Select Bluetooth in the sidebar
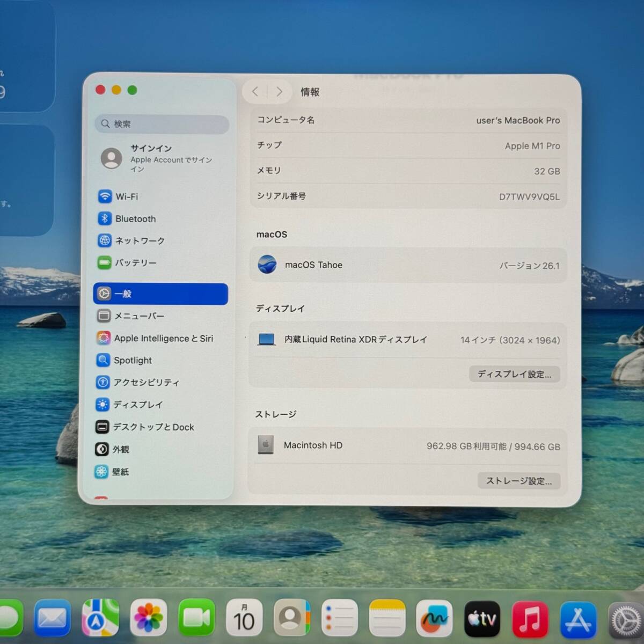Image resolution: width=644 pixels, height=644 pixels. point(135,219)
